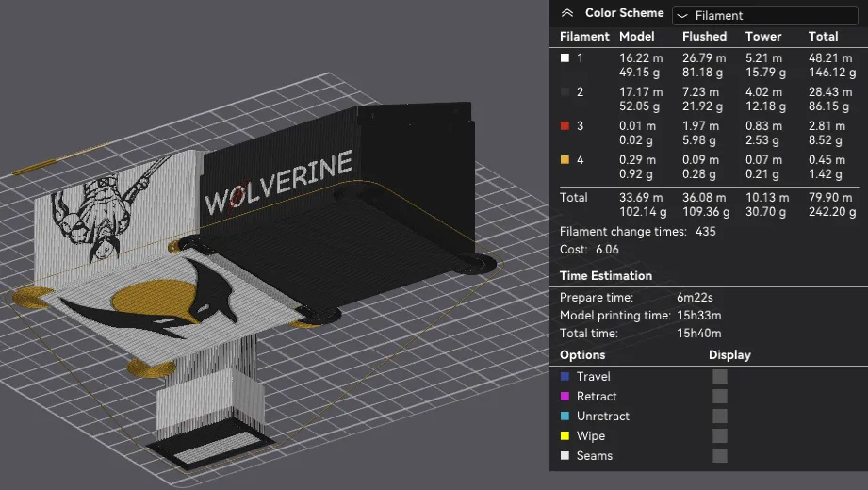Click filament 2 model value 17.17 m
Viewport: 868px width, 490px height.
pos(641,92)
